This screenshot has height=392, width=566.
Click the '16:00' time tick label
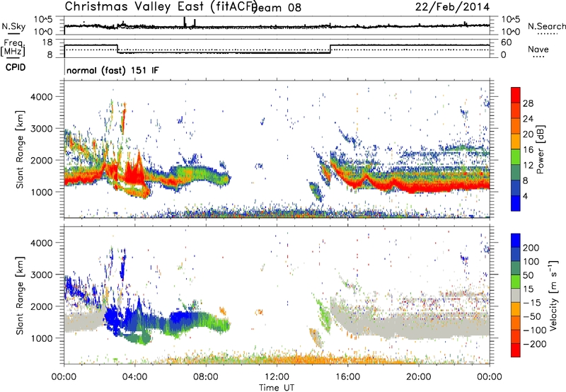[347, 377]
